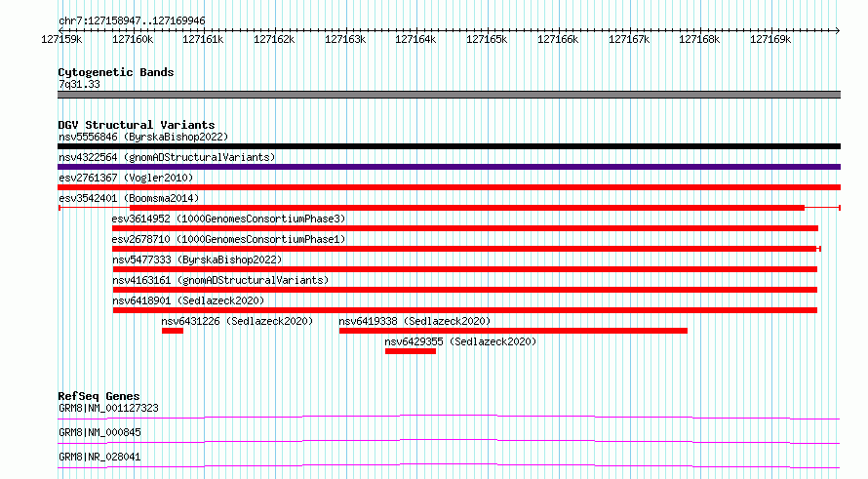
Task: Click GRM8|NM_001127323 gene label
Action: pyautogui.click(x=108, y=408)
